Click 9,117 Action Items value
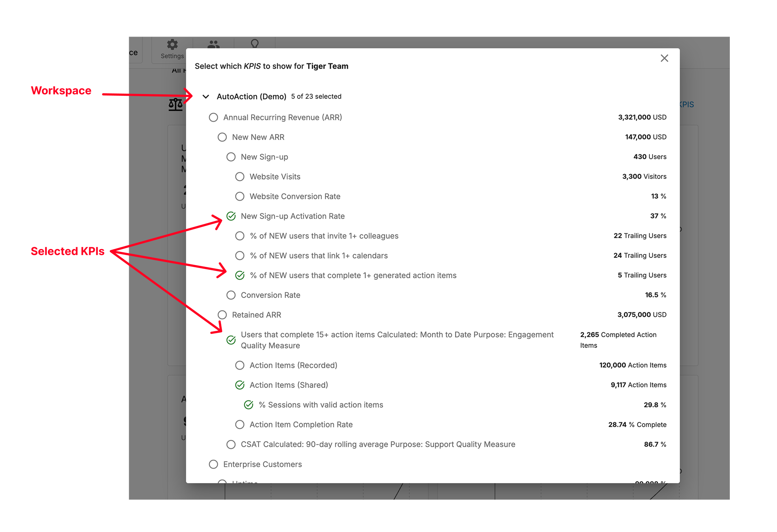 [x=638, y=385]
